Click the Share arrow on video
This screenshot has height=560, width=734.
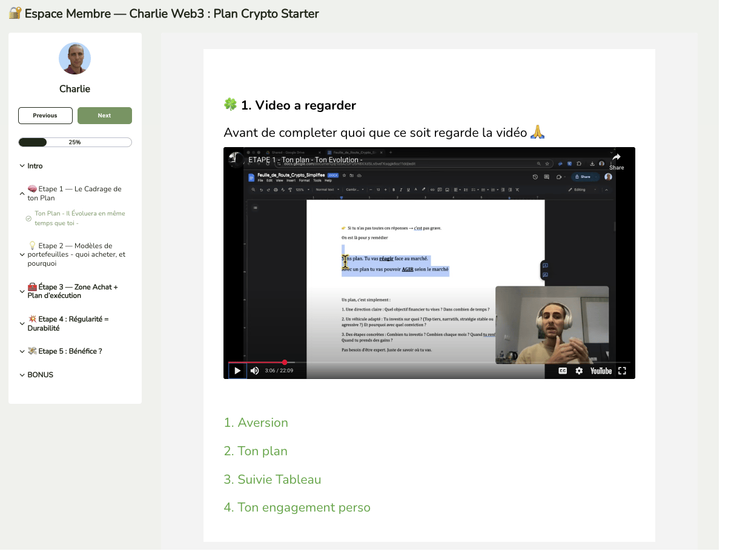616,159
